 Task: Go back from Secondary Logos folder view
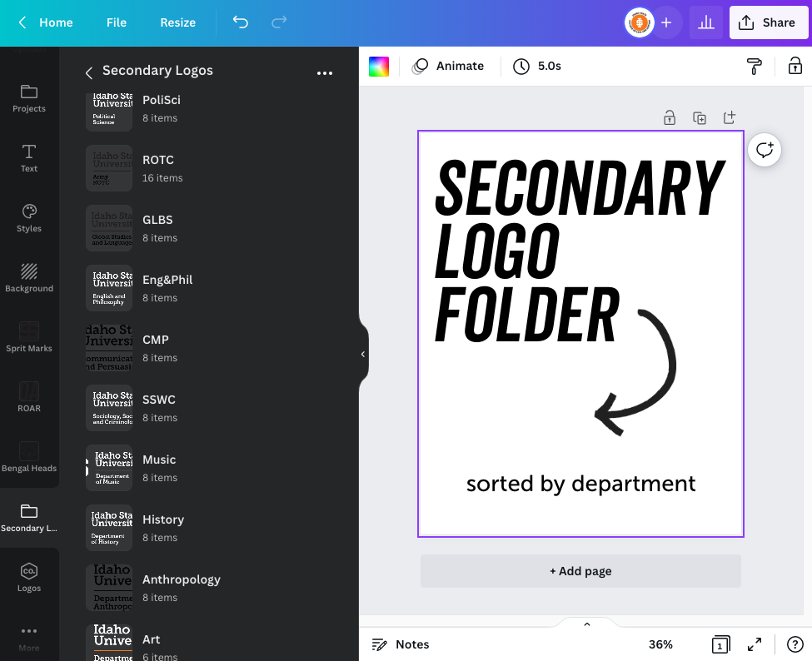click(x=88, y=72)
